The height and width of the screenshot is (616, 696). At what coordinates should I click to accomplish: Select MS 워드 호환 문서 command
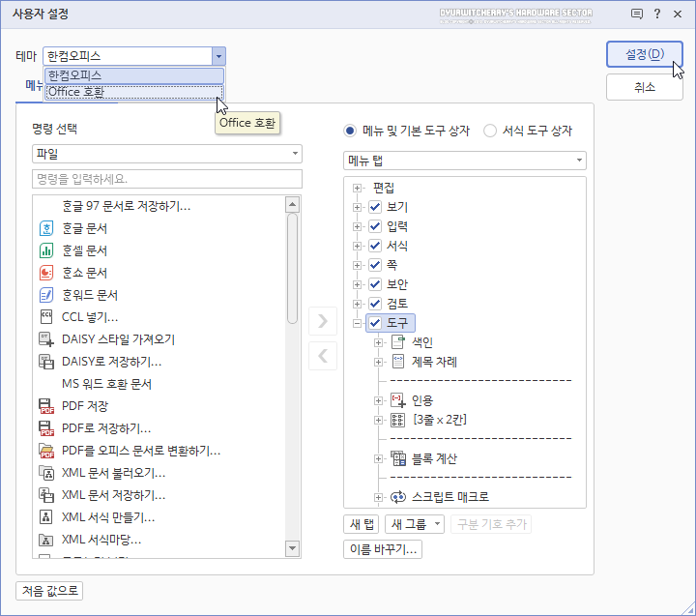106,384
